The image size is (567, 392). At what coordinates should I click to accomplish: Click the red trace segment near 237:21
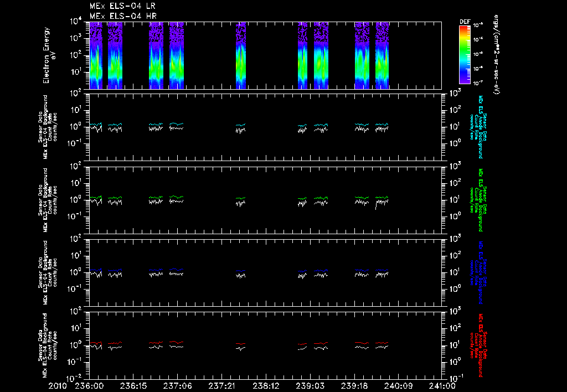point(240,343)
